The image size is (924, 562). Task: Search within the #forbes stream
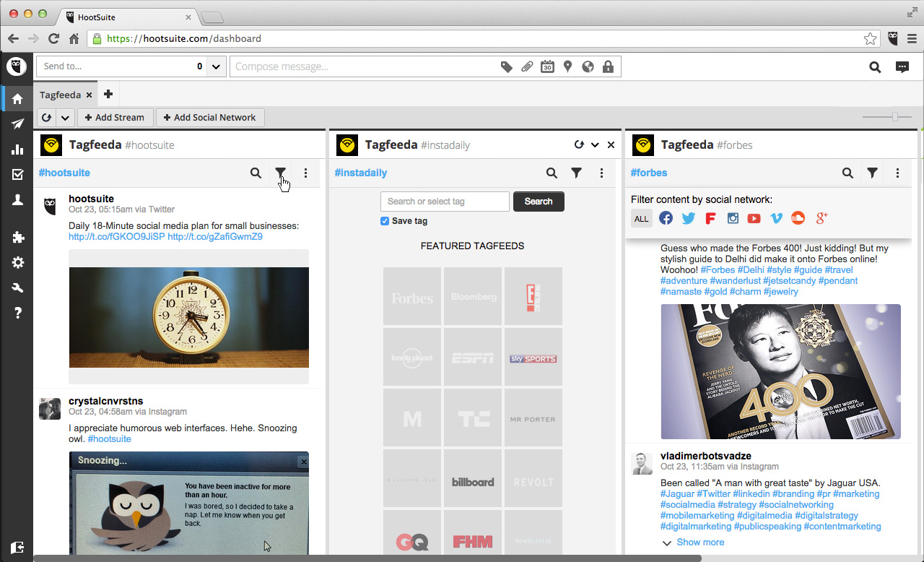[x=847, y=173]
